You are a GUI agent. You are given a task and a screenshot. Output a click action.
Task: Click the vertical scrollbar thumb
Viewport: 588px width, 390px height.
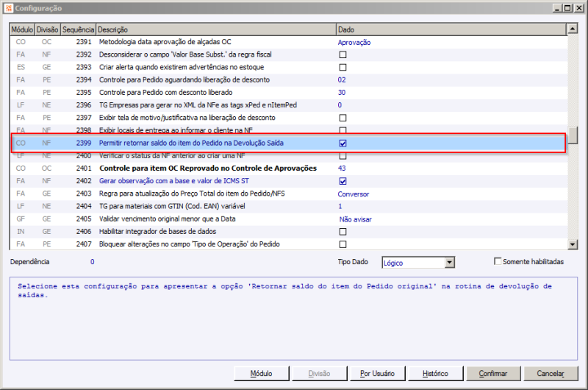[573, 135]
